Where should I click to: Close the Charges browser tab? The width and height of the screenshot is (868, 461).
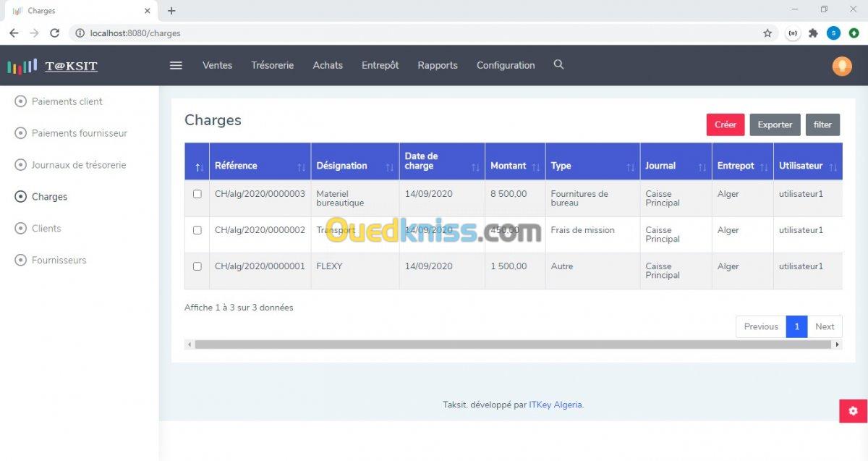147,11
